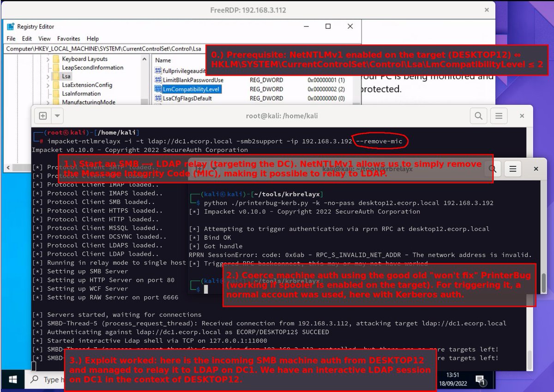Viewport: 554px width, 392px height.
Task: Click the LsaCfgFlagsDefault DWORD value icon
Action: point(158,98)
